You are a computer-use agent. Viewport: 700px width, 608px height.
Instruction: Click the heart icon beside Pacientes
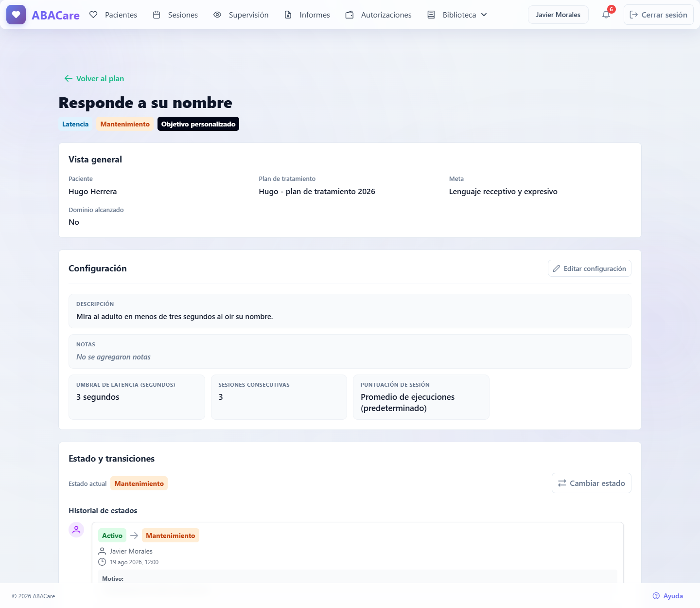pyautogui.click(x=93, y=15)
